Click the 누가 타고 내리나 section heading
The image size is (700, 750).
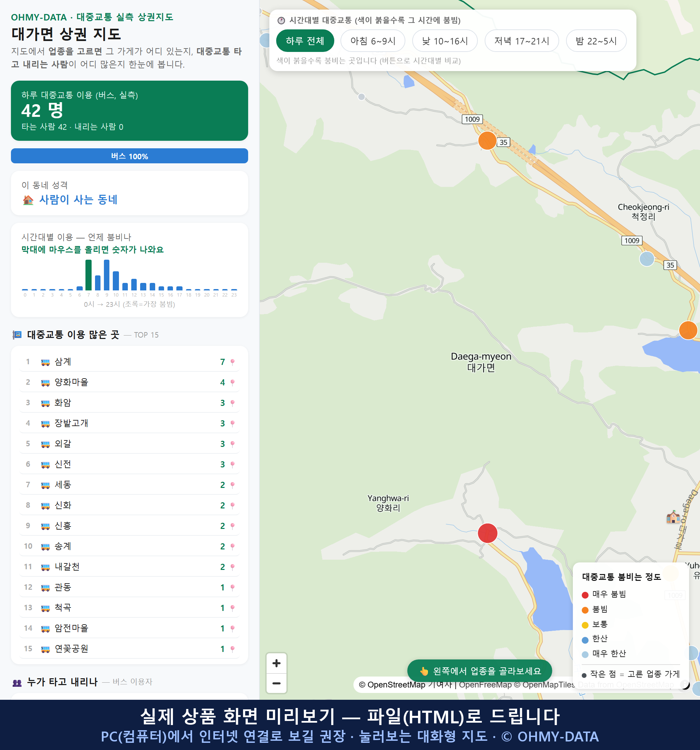(x=62, y=682)
